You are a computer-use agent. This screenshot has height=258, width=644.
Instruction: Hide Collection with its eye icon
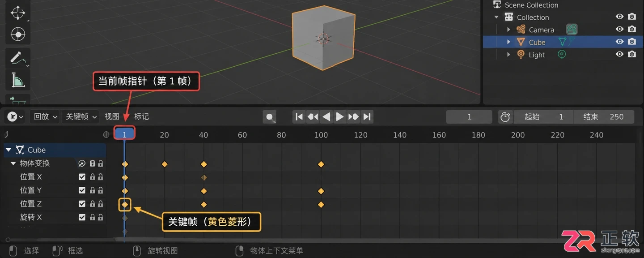click(x=619, y=17)
